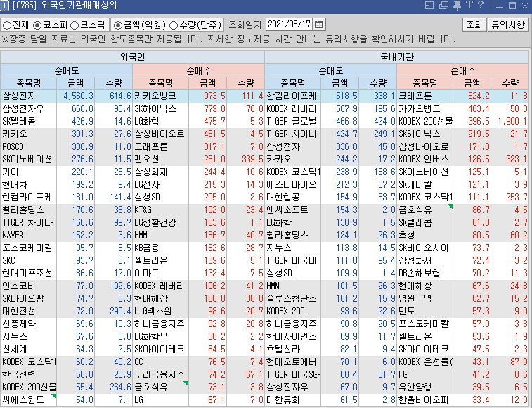Image resolution: width=532 pixels, height=408 pixels.
Task: Select the 전체 market radio button
Action: point(7,25)
